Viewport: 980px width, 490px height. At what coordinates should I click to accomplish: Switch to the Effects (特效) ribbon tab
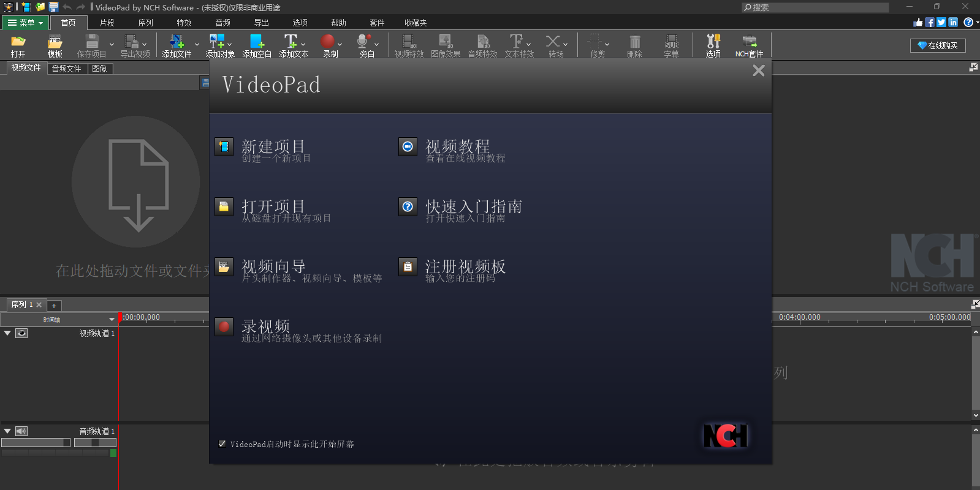pos(184,23)
